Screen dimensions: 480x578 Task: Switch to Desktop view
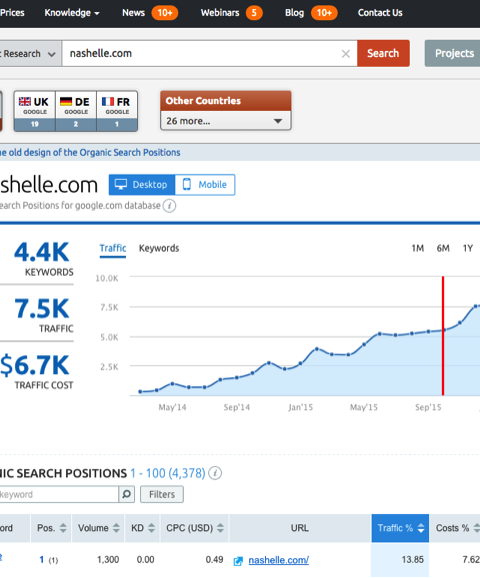pyautogui.click(x=142, y=185)
